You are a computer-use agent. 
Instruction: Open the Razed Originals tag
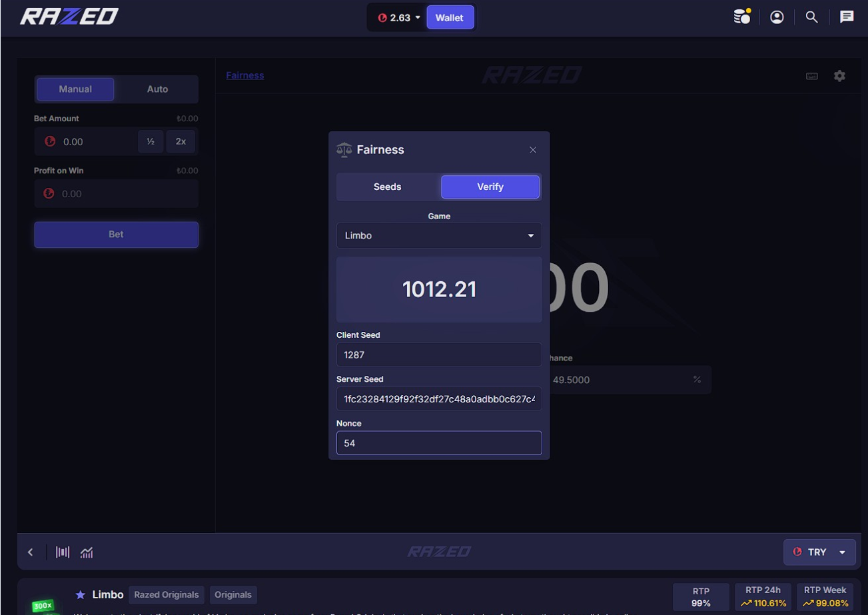(x=167, y=594)
